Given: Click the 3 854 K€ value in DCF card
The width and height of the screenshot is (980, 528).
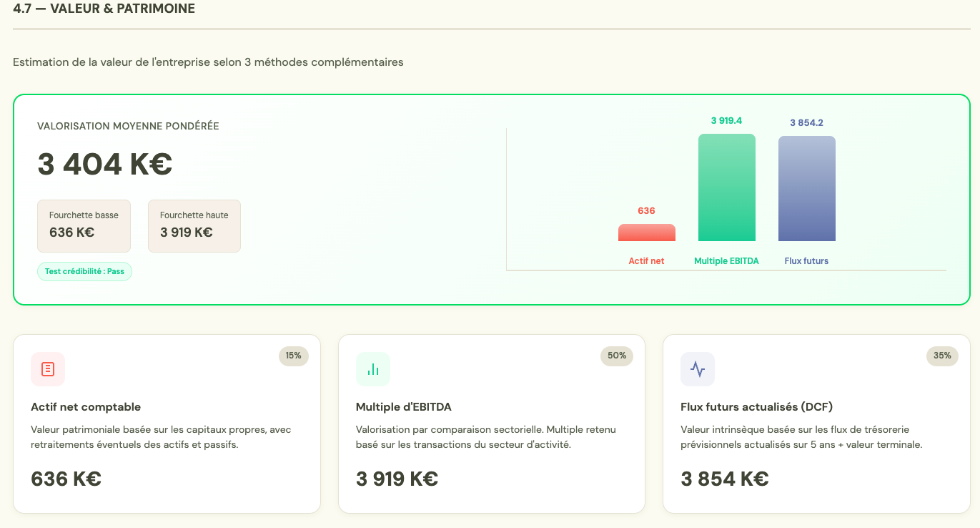Looking at the screenshot, I should [724, 479].
